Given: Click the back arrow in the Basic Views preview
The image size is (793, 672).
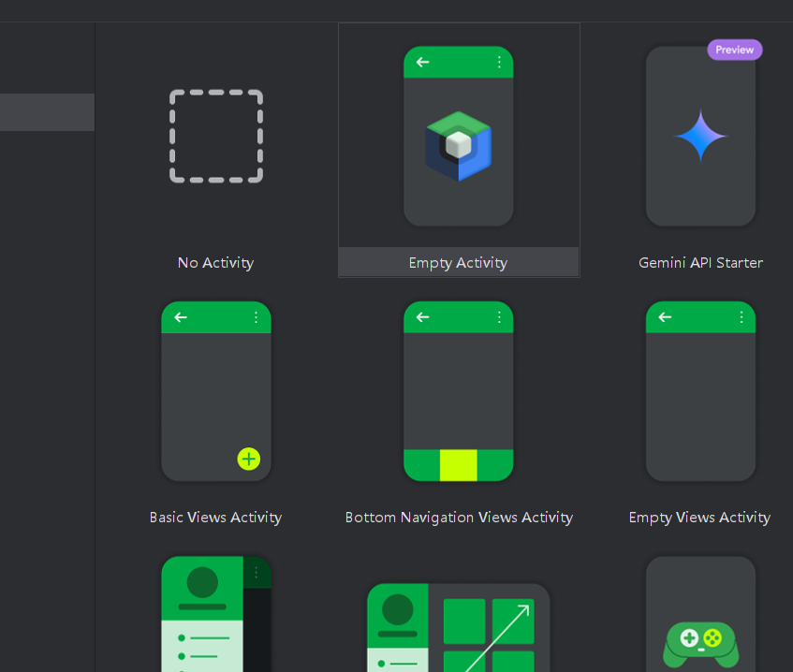Looking at the screenshot, I should tap(181, 317).
